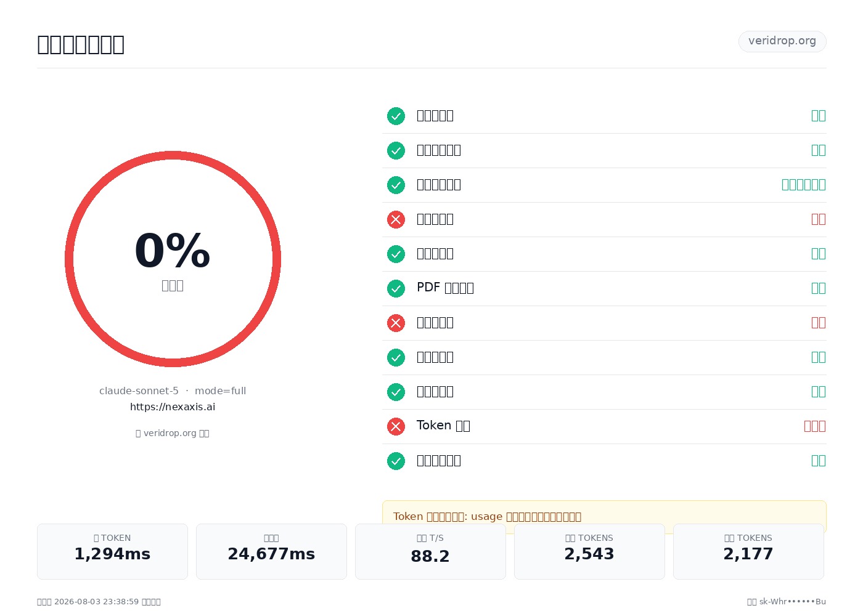Click the red status text in Token row
The image size is (863, 616).
815,426
